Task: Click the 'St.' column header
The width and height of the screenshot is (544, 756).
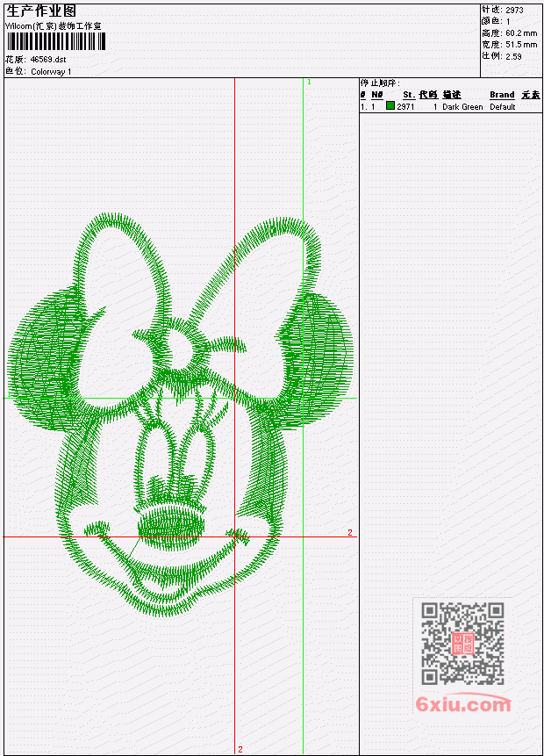Action: coord(409,95)
